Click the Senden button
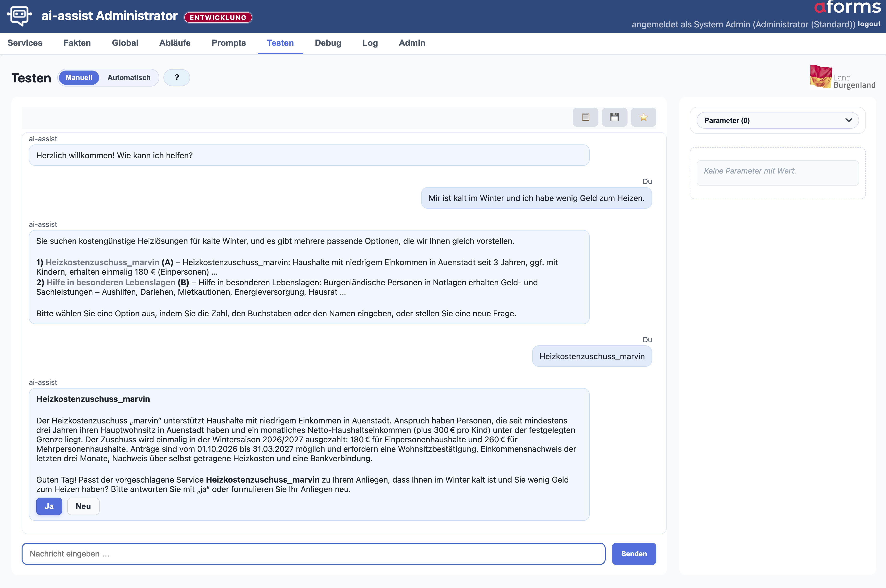886x588 pixels. point(634,554)
